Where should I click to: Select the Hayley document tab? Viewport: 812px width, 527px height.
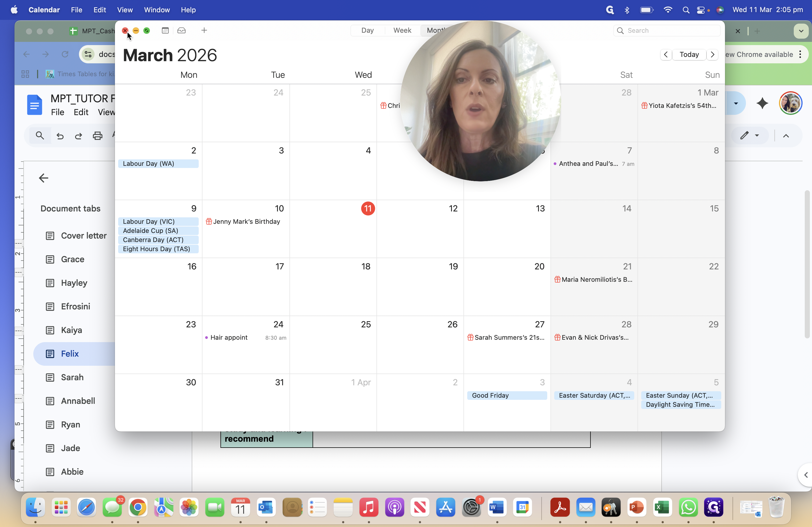pos(74,283)
